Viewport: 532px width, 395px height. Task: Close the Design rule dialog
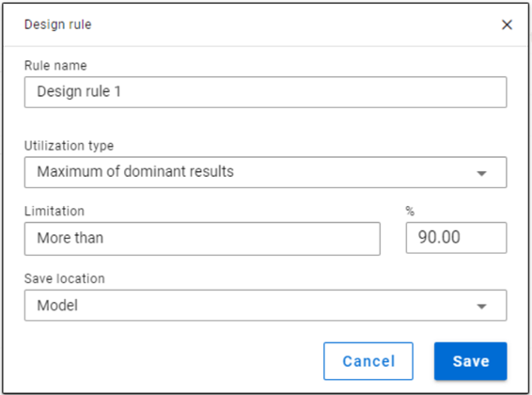(507, 24)
